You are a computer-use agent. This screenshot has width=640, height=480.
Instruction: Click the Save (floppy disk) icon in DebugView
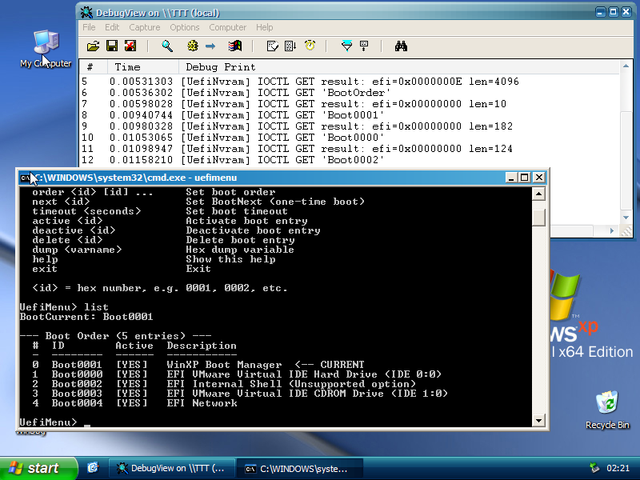coord(112,46)
